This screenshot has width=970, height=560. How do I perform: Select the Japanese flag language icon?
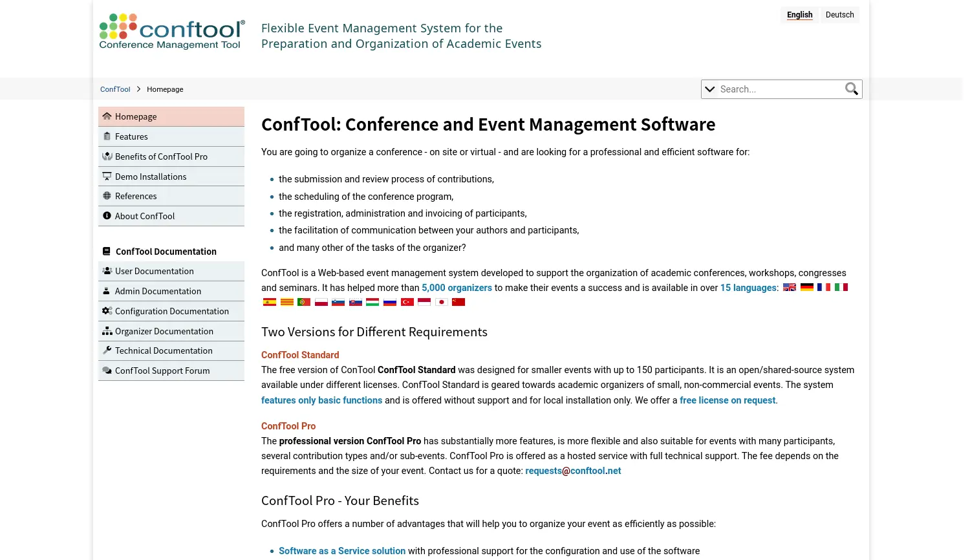click(x=441, y=302)
